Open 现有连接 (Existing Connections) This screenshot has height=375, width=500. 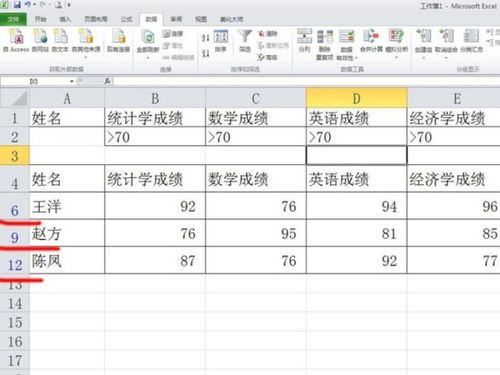(x=118, y=41)
